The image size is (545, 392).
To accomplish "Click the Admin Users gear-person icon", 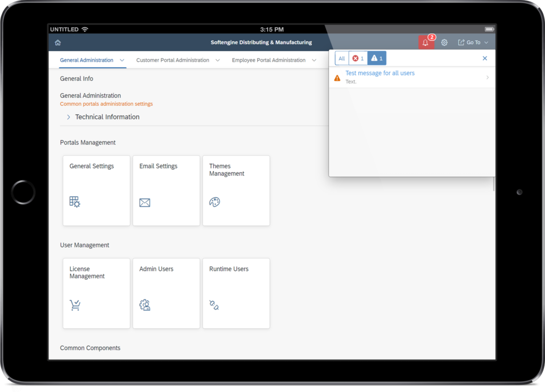I will pos(145,305).
